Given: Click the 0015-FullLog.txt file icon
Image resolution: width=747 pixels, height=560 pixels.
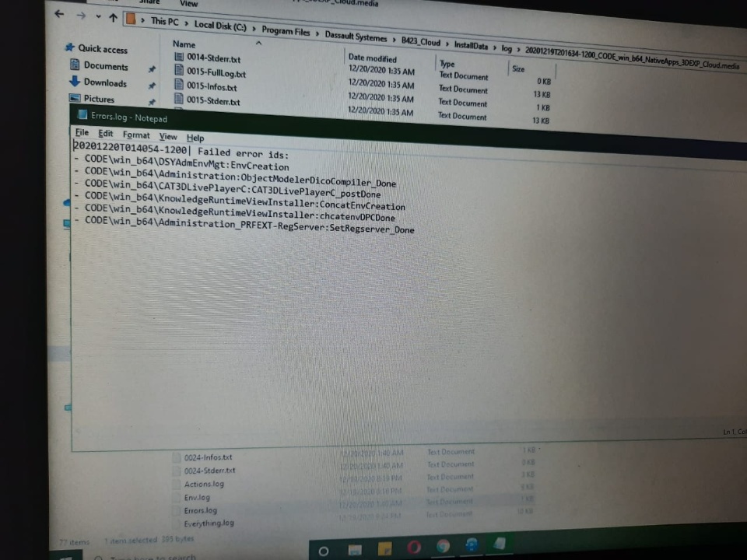Looking at the screenshot, I should point(179,70).
